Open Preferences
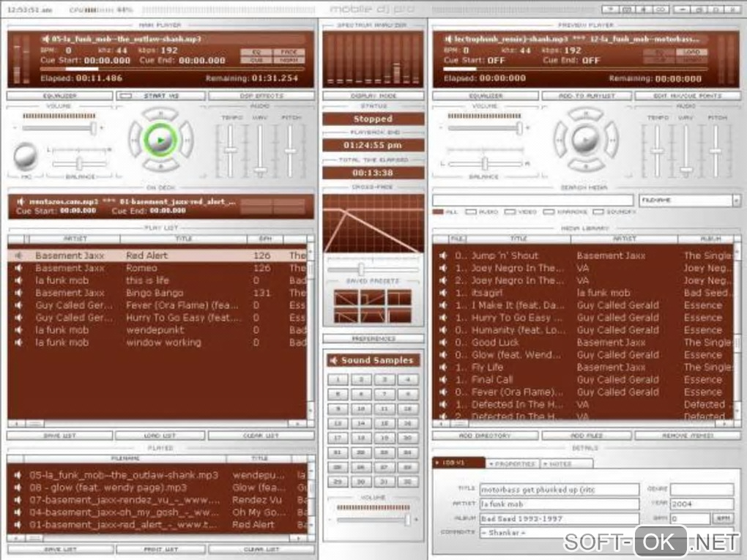Viewport: 747px width, 560px height. (373, 339)
